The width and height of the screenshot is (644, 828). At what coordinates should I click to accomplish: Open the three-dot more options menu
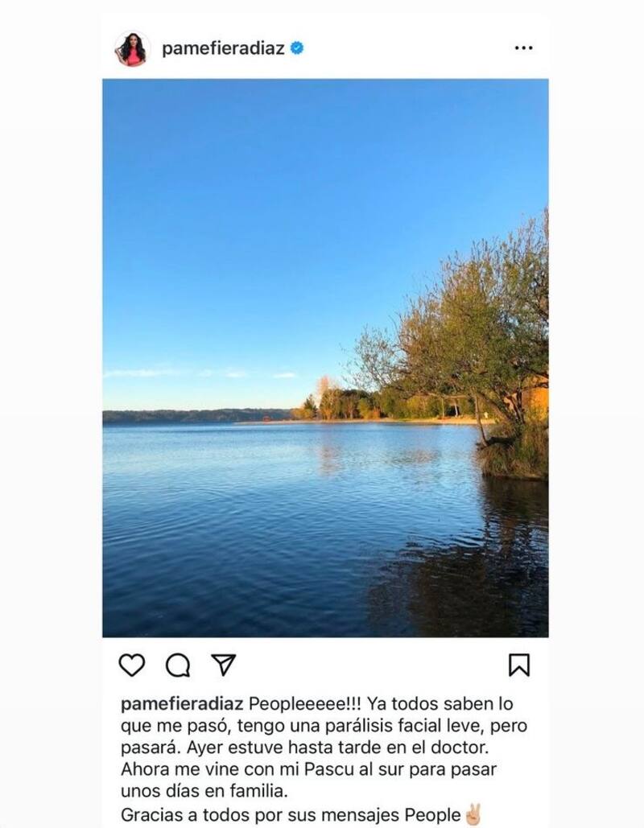(x=523, y=48)
